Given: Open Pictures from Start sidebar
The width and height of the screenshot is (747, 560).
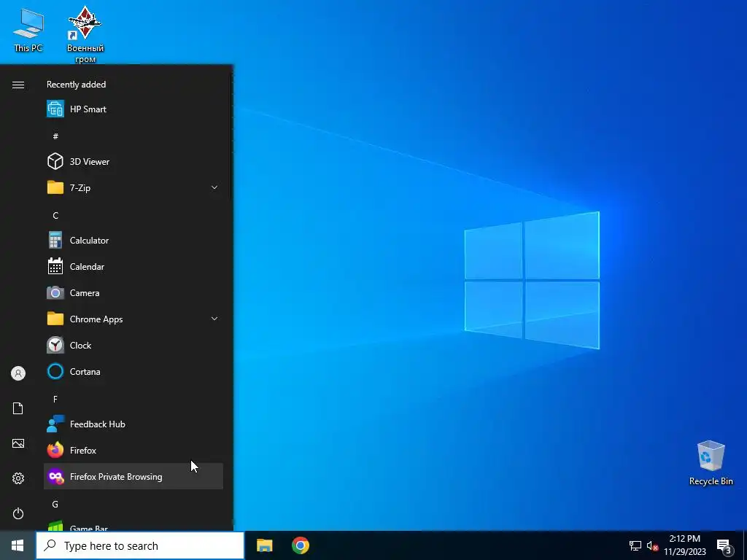Looking at the screenshot, I should tap(18, 443).
